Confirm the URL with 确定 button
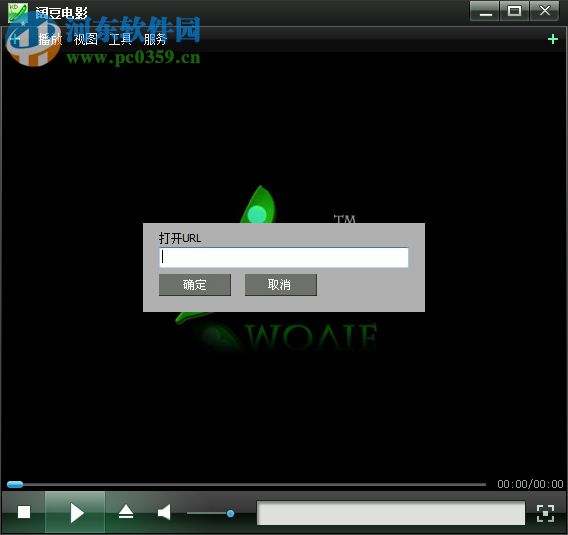 (195, 285)
